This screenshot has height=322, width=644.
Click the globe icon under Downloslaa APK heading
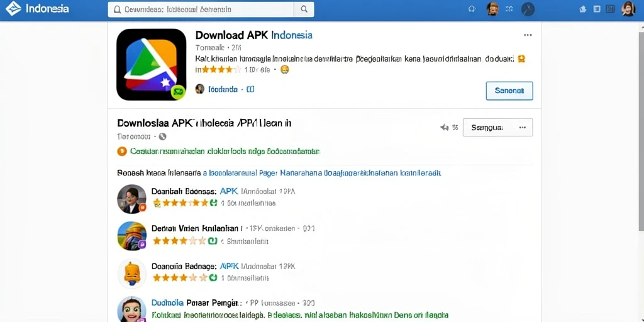[x=162, y=136]
